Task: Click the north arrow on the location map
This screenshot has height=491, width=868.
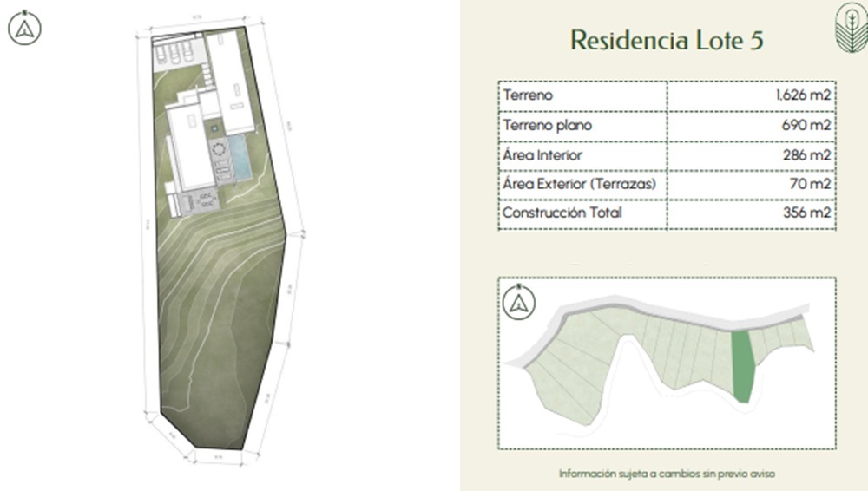Action: pos(519,303)
